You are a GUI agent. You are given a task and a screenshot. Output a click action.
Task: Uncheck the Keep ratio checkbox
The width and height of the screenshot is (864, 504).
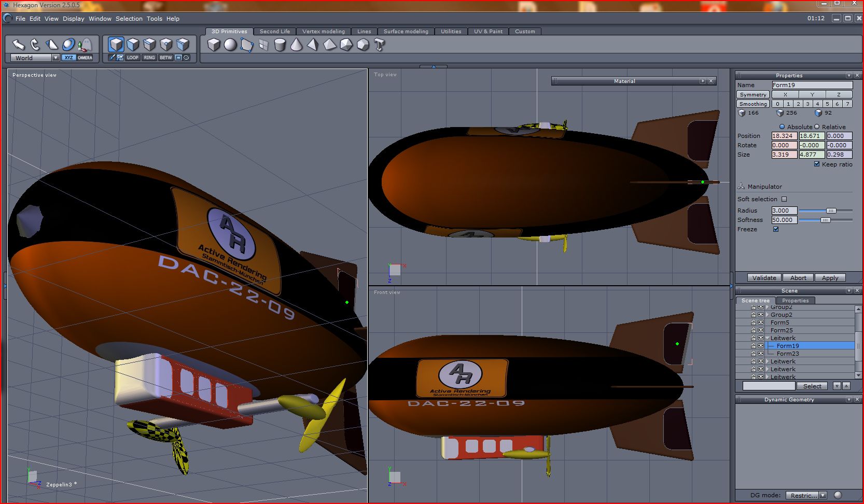pyautogui.click(x=817, y=164)
